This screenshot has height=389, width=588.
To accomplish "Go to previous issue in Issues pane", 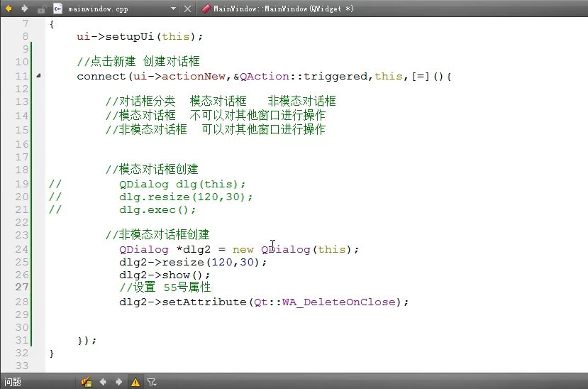I will 103,382.
